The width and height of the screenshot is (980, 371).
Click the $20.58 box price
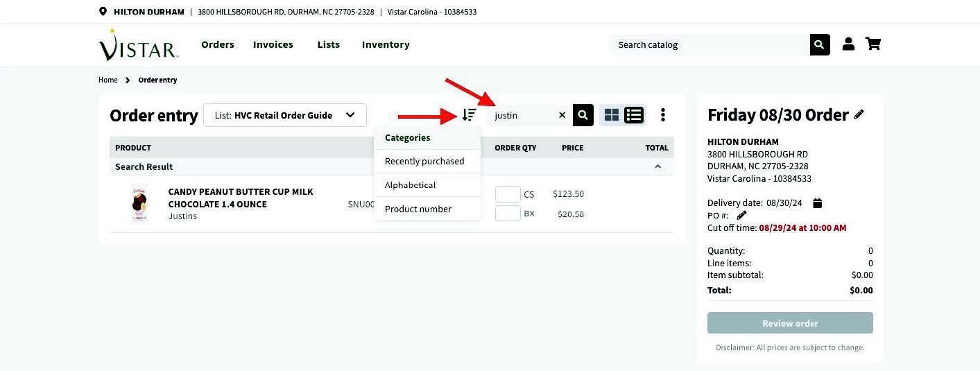click(x=571, y=214)
